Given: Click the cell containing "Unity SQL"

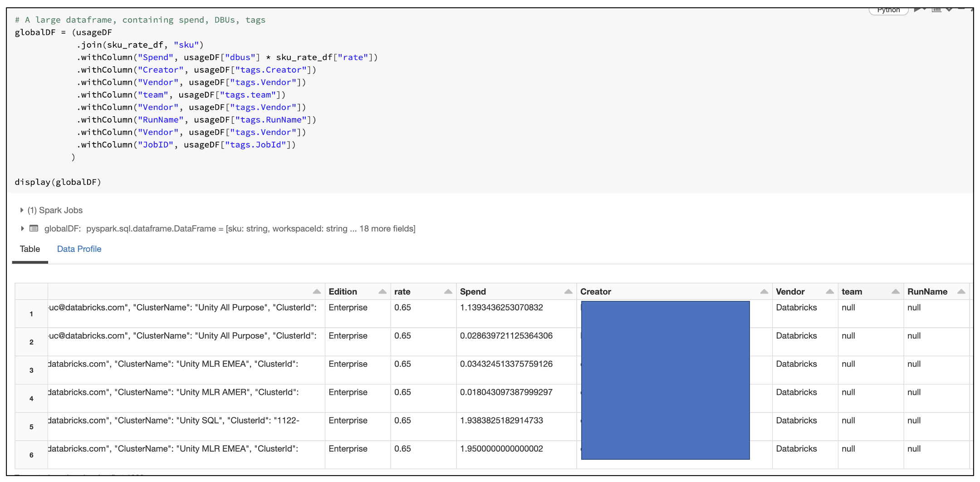Looking at the screenshot, I should pyautogui.click(x=186, y=426).
